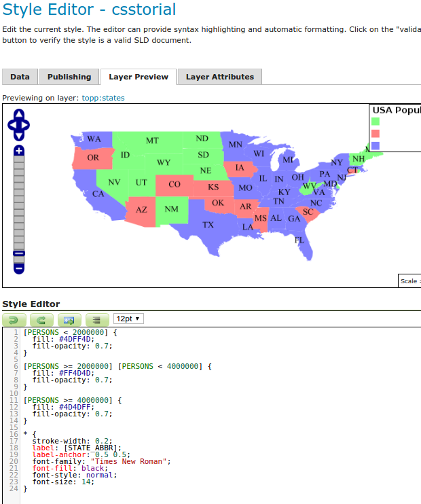This screenshot has height=504, width=421.
Task: Click the KS state label on map
Action: (x=213, y=187)
